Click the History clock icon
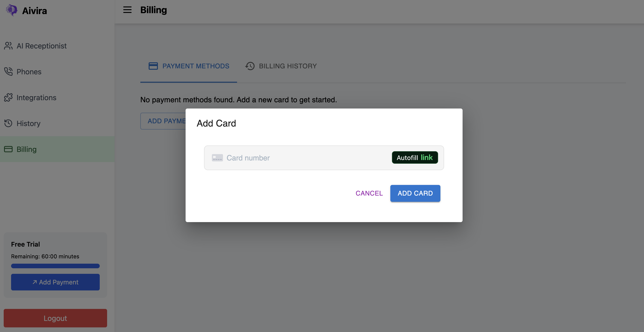 (x=8, y=123)
